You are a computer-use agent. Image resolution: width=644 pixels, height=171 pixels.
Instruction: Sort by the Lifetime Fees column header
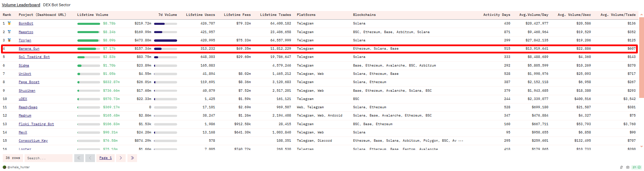pyautogui.click(x=237, y=15)
